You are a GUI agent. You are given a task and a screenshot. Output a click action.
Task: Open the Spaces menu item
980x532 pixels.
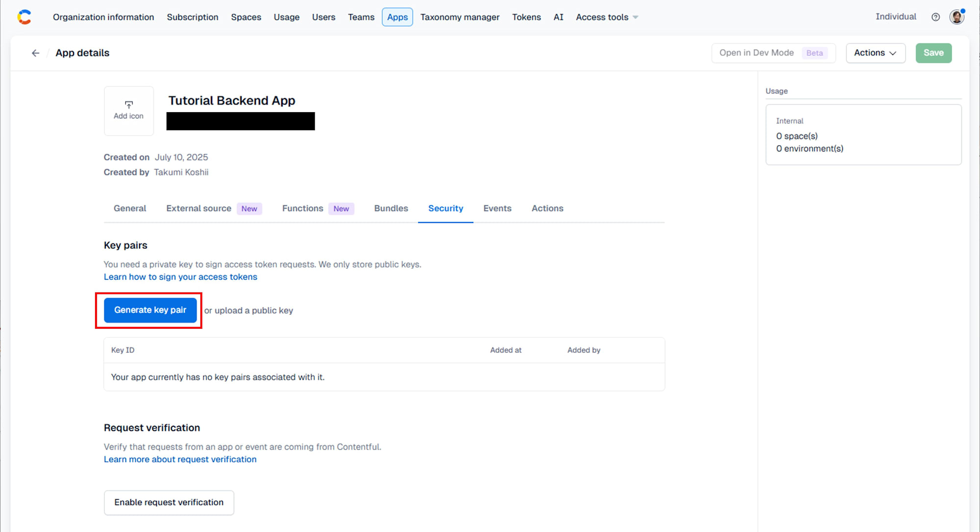pyautogui.click(x=246, y=17)
